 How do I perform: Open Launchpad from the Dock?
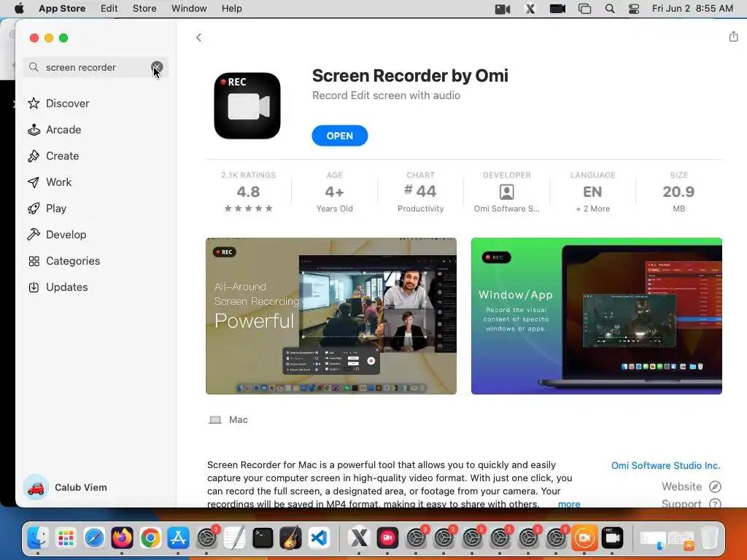coord(66,538)
